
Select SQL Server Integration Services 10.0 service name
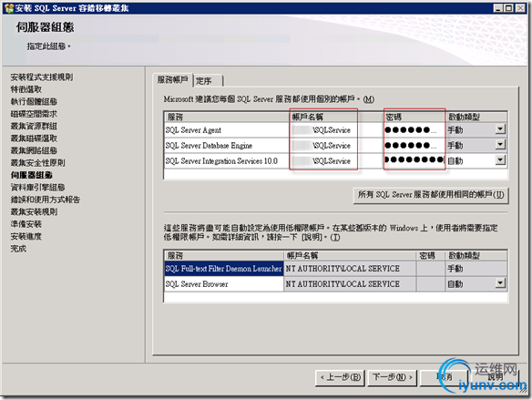click(221, 161)
